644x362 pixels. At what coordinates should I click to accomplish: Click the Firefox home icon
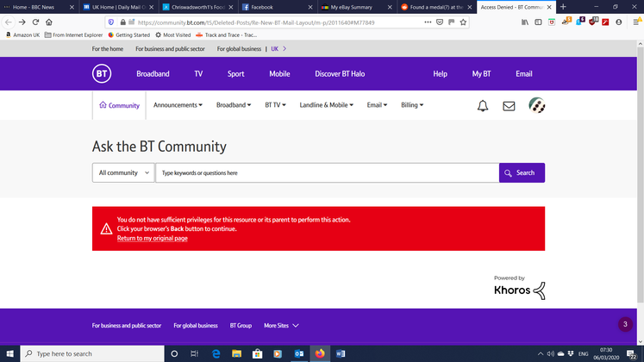[49, 22]
